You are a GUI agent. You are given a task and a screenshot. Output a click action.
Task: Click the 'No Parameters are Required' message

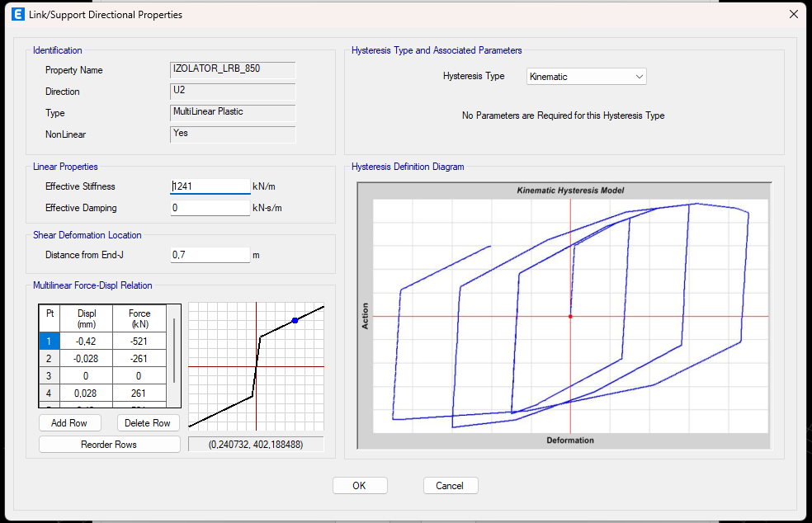[x=563, y=115]
